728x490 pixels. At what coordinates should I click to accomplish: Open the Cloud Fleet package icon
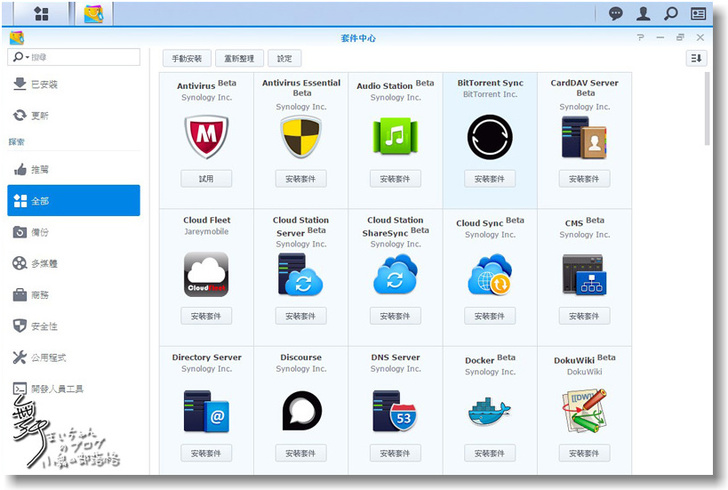(x=206, y=274)
